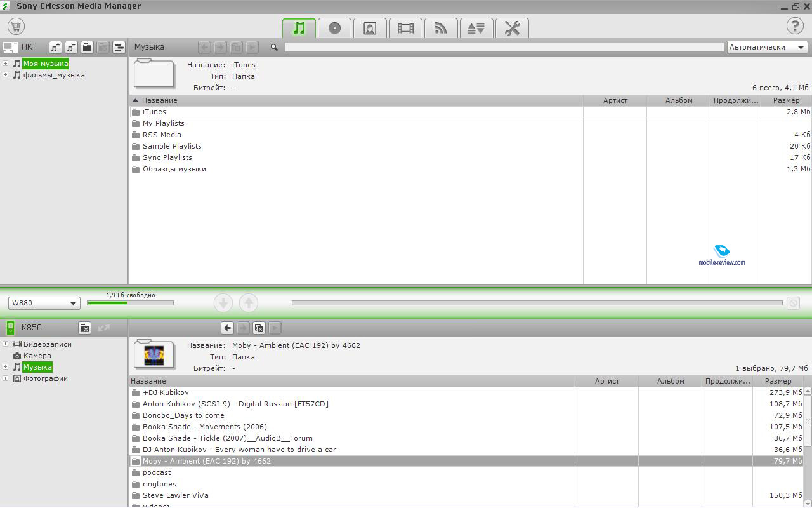Click play icon in phone file toolbar
This screenshot has height=508, width=812.
coord(275,328)
